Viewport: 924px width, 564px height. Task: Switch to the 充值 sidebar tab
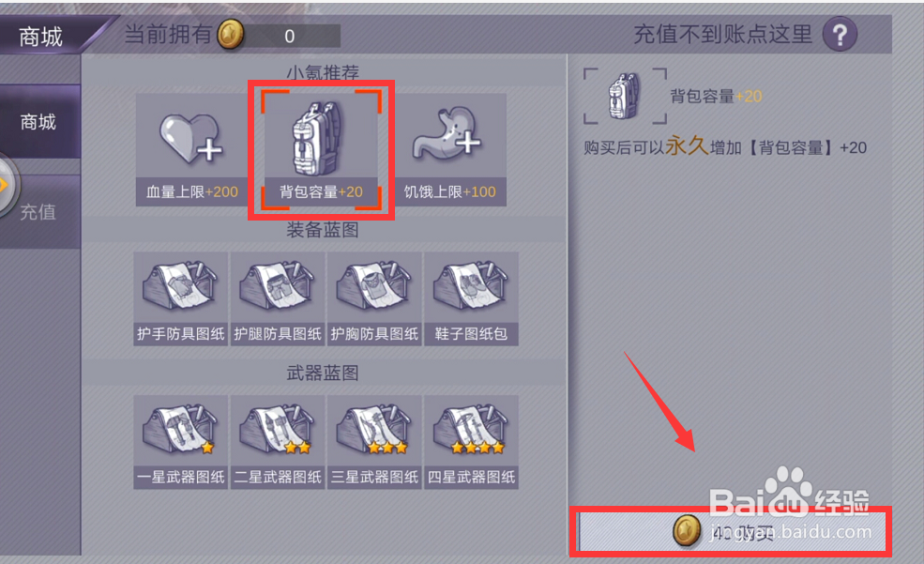point(39,211)
